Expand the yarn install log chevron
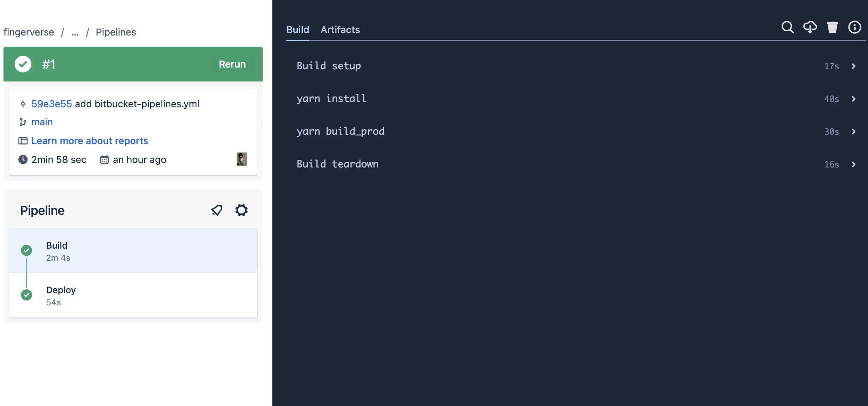Screen dimensions: 868x406 (853, 99)
